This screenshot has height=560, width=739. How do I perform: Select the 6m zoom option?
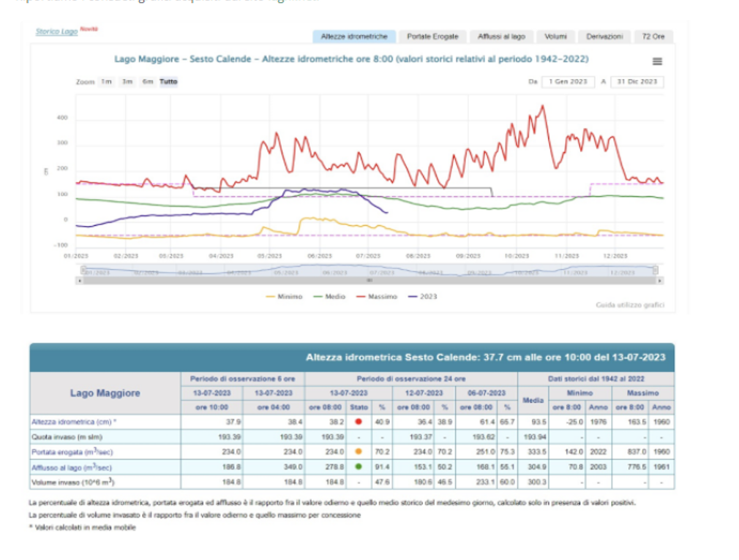click(148, 81)
